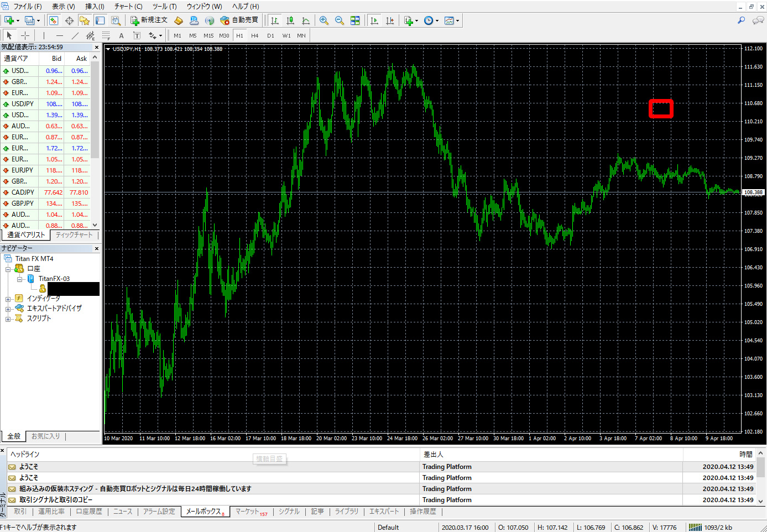Zoom in on the chart
This screenshot has width=767, height=532.
[x=324, y=20]
